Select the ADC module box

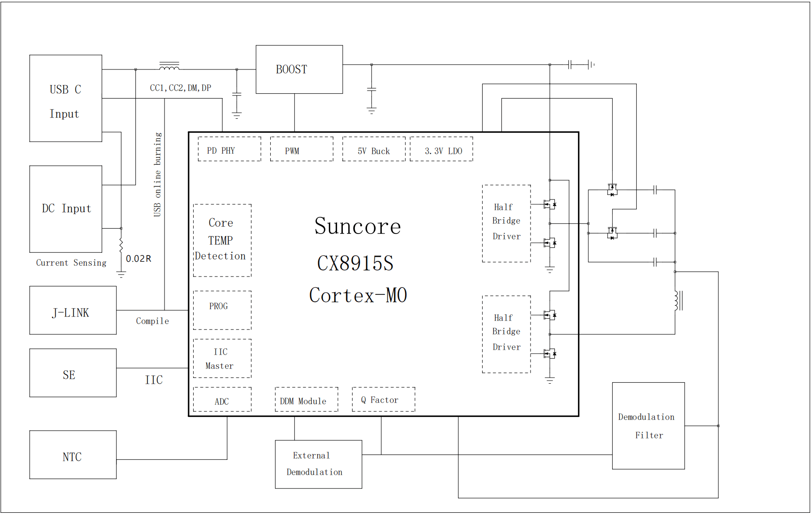[222, 400]
